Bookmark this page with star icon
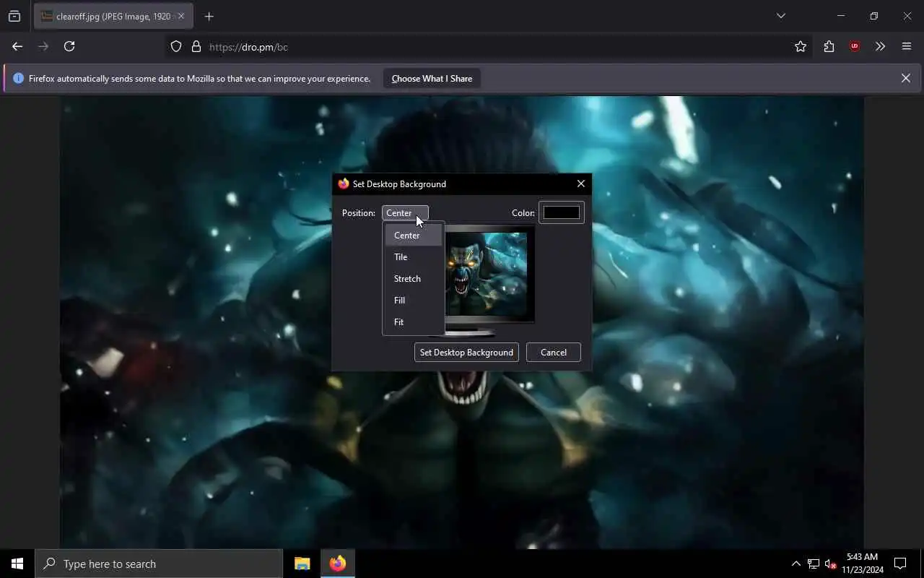The image size is (924, 578). 801,46
